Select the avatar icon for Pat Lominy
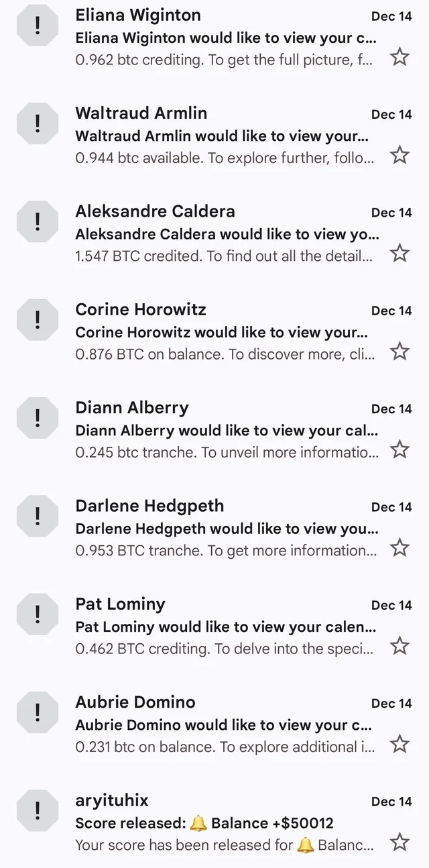 pyautogui.click(x=38, y=614)
